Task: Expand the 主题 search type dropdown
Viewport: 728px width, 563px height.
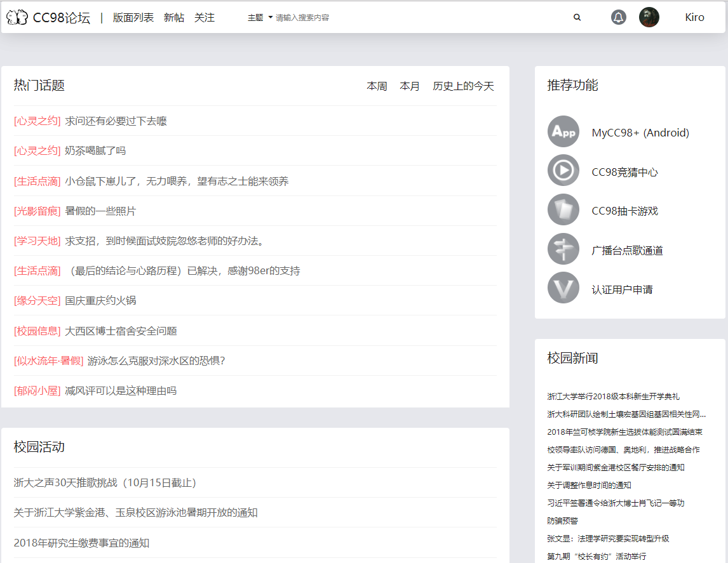Action: [259, 18]
